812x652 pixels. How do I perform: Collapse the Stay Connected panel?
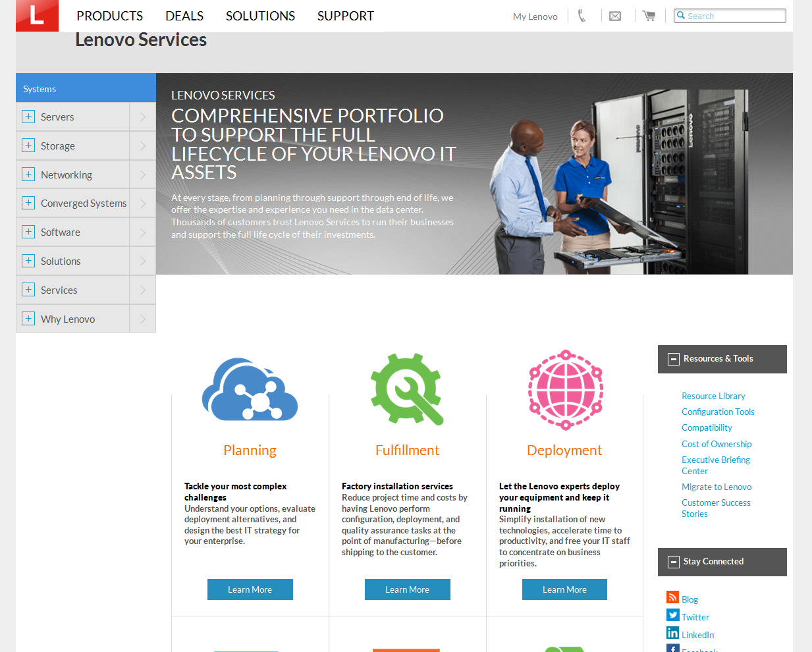pyautogui.click(x=673, y=562)
